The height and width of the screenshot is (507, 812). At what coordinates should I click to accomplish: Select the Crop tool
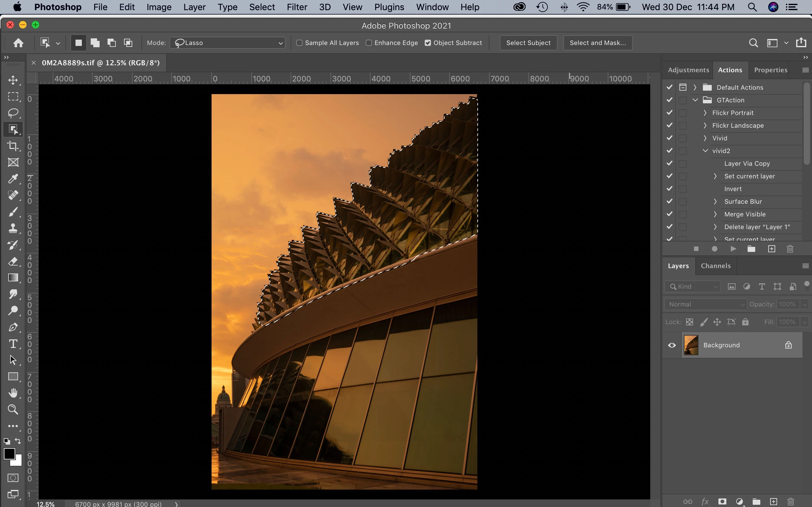pos(13,146)
